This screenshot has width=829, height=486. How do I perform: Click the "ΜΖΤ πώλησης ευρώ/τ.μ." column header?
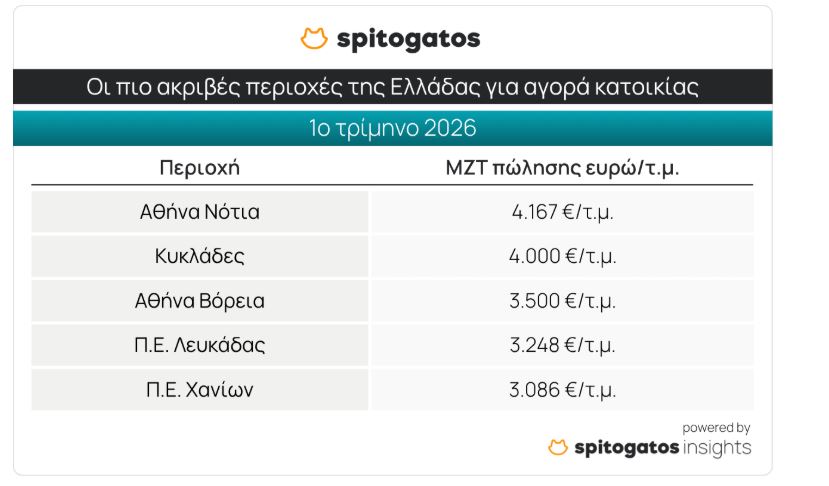(562, 167)
